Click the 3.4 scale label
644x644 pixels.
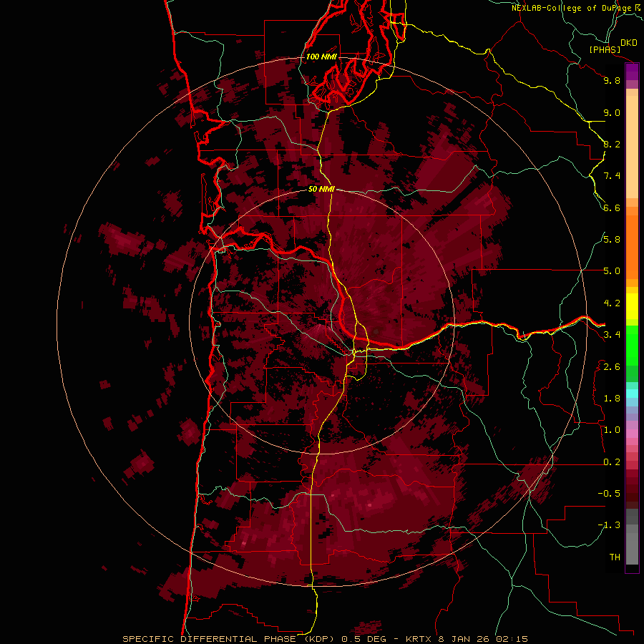(x=612, y=335)
